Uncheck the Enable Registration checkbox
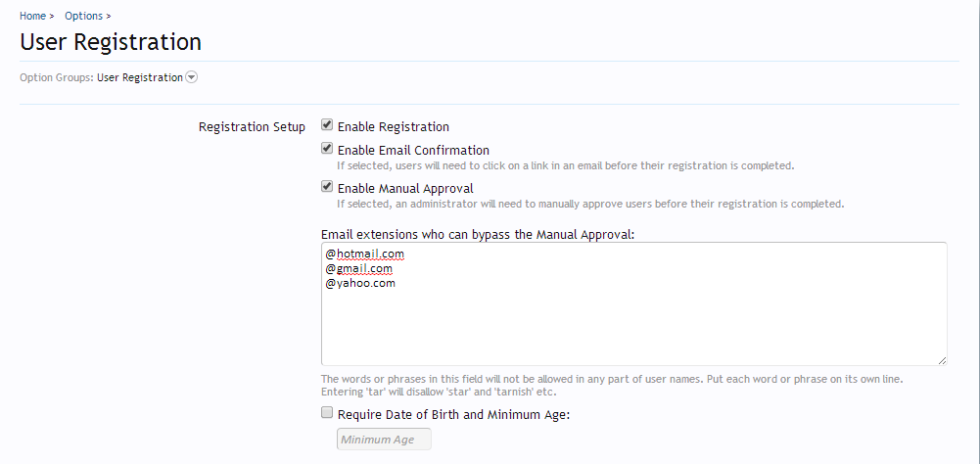The image size is (980, 464). pos(327,125)
